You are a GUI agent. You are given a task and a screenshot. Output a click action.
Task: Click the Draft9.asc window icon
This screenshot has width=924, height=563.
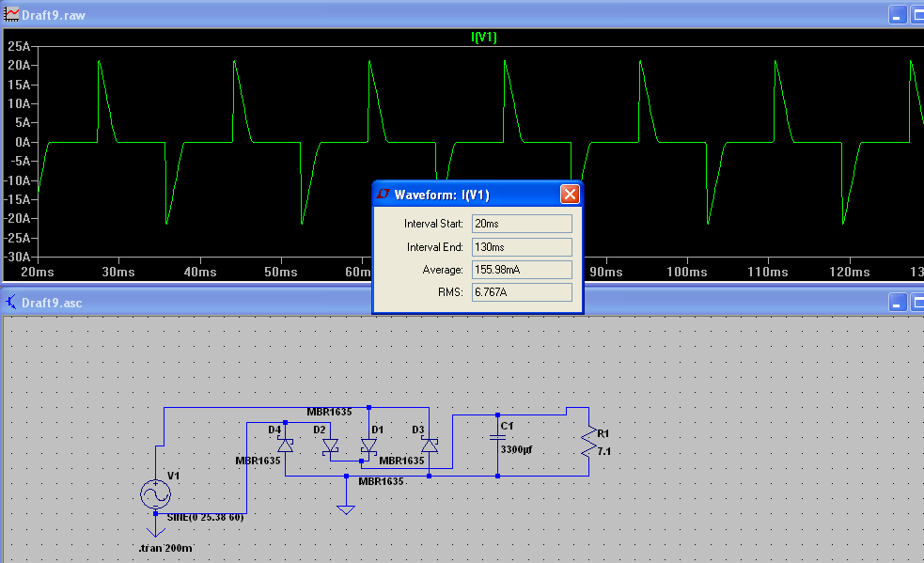11,303
